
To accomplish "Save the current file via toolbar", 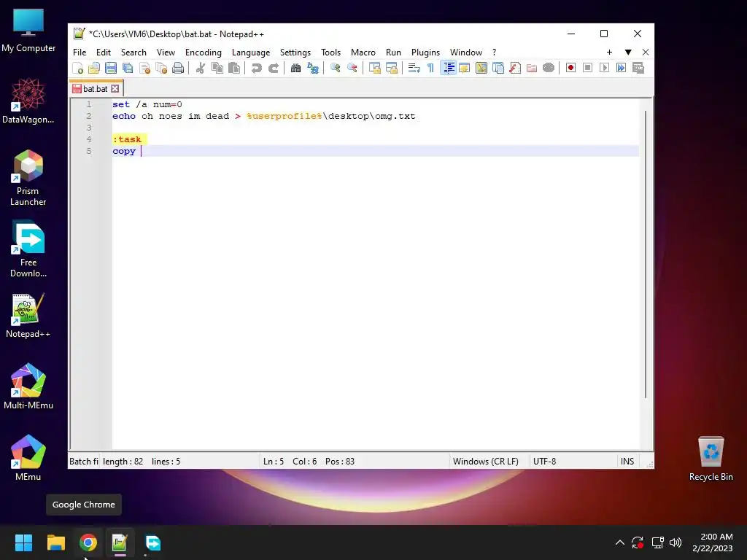I will pos(111,68).
